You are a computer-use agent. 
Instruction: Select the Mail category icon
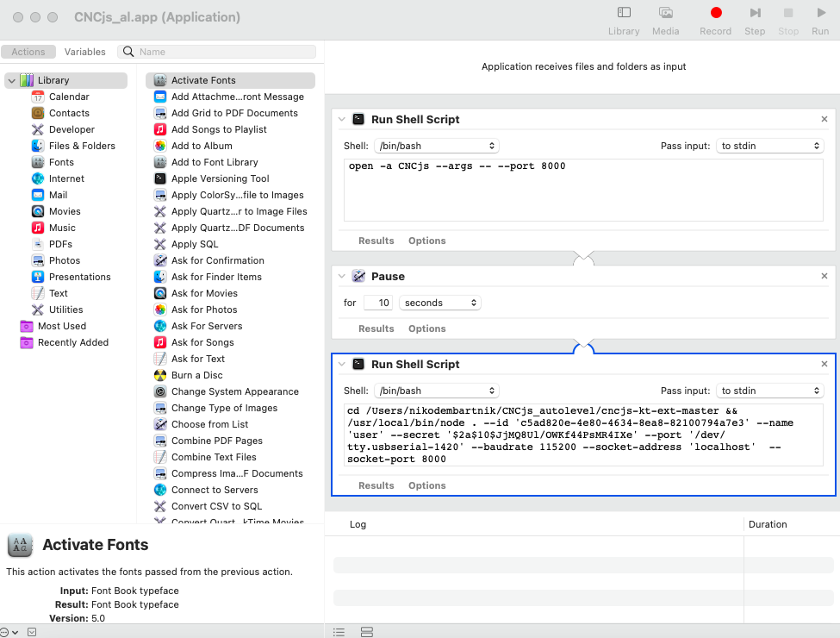[x=38, y=195]
